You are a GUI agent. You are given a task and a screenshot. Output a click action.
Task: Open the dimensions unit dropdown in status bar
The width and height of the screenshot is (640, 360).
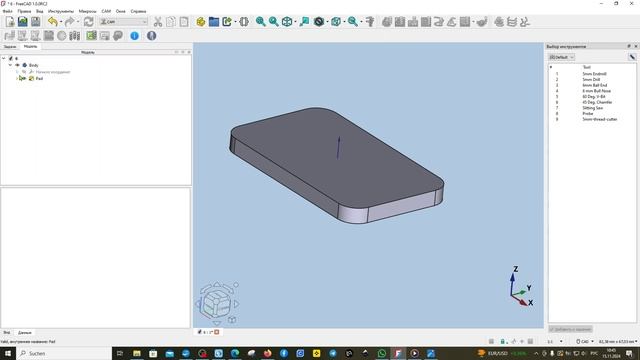tap(618, 341)
